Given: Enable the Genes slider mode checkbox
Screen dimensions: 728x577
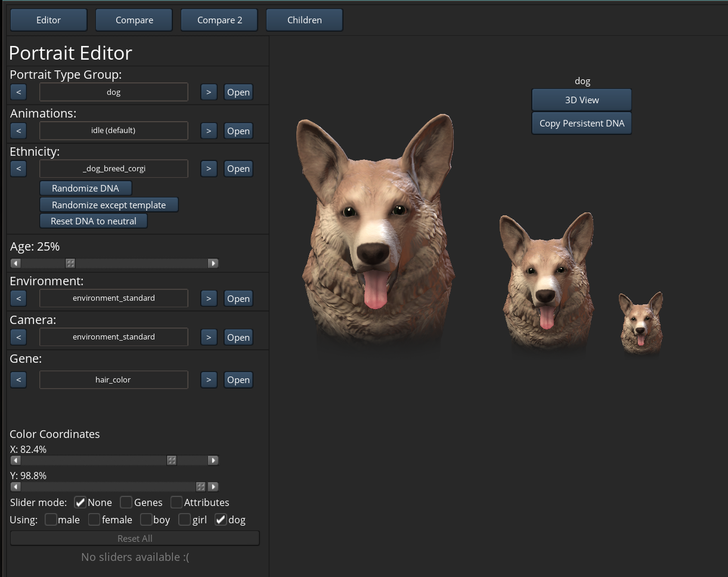Looking at the screenshot, I should tap(126, 502).
